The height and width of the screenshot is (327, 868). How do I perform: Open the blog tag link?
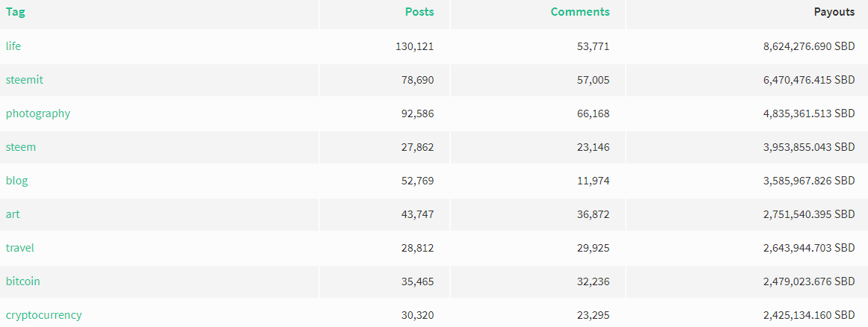(x=16, y=181)
